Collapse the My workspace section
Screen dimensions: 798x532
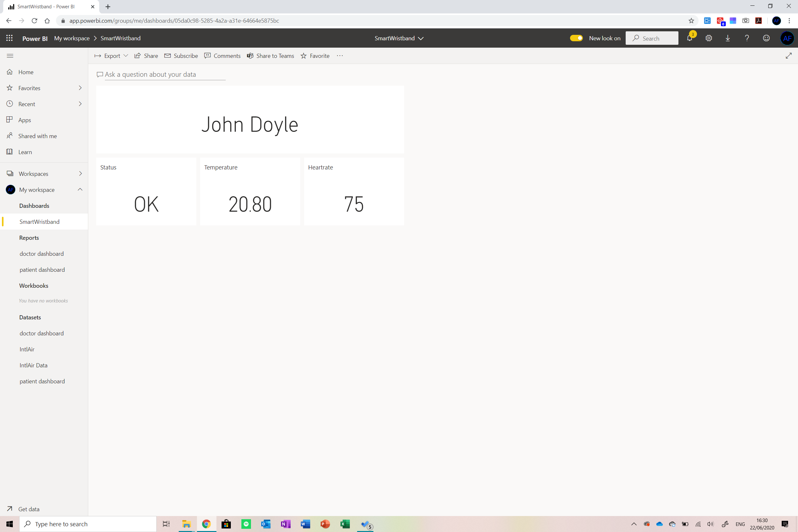coord(80,189)
